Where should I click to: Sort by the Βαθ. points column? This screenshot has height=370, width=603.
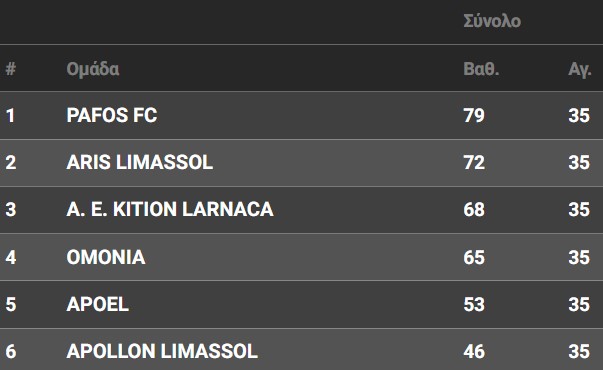tap(481, 69)
